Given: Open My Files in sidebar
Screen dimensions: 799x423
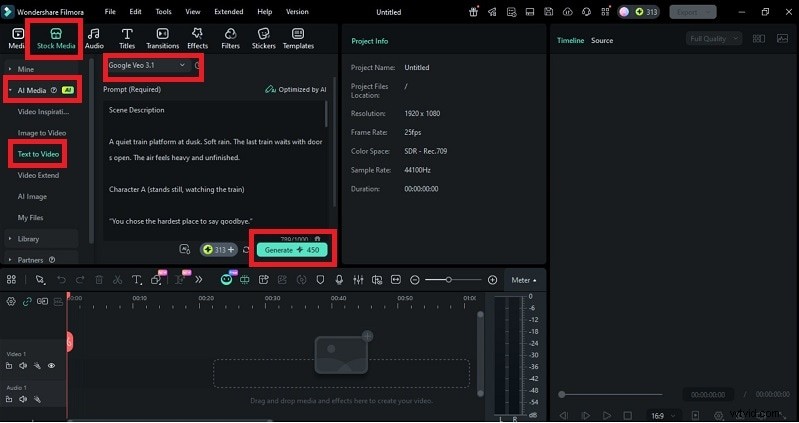Looking at the screenshot, I should tap(30, 218).
